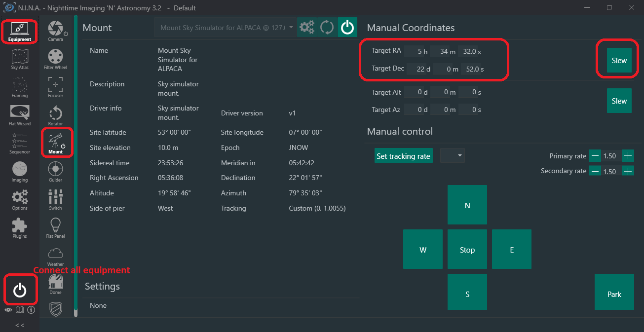
Task: Select the Focuser equipment icon
Action: pos(55,87)
